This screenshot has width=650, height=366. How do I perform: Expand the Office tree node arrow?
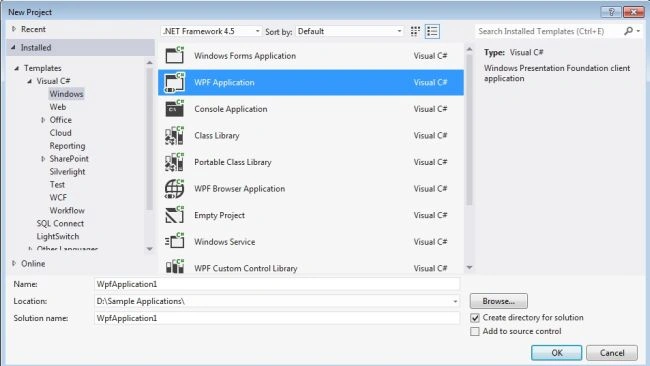click(x=43, y=120)
